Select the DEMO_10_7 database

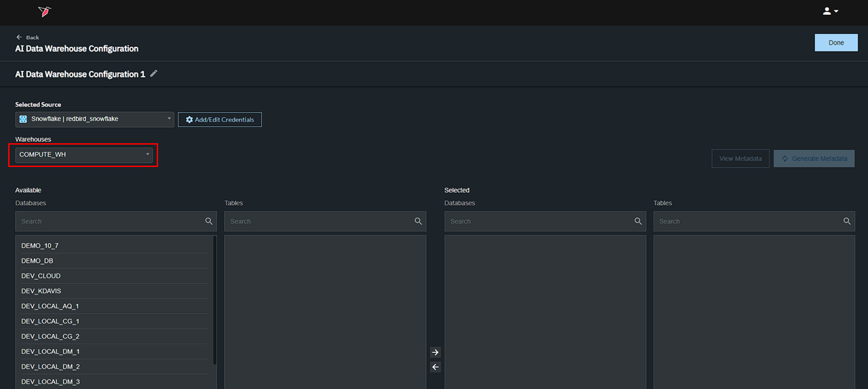[114, 246]
